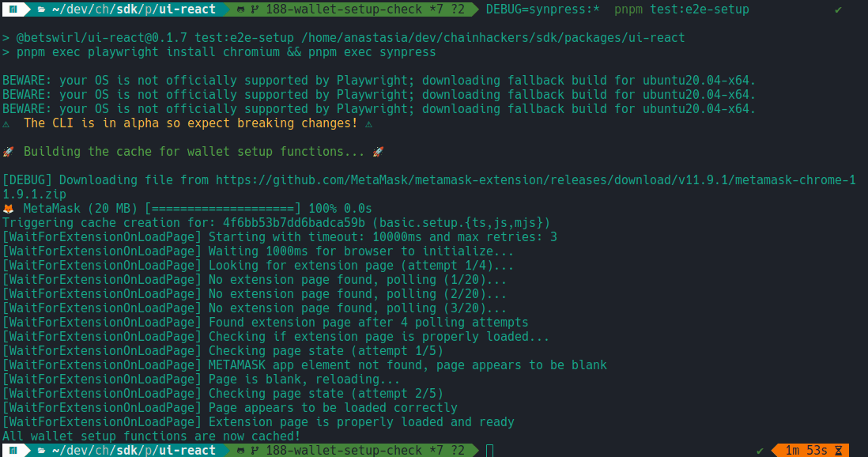Image resolution: width=868 pixels, height=457 pixels.
Task: Click the "100% 0.0s" download status
Action: pos(341,209)
